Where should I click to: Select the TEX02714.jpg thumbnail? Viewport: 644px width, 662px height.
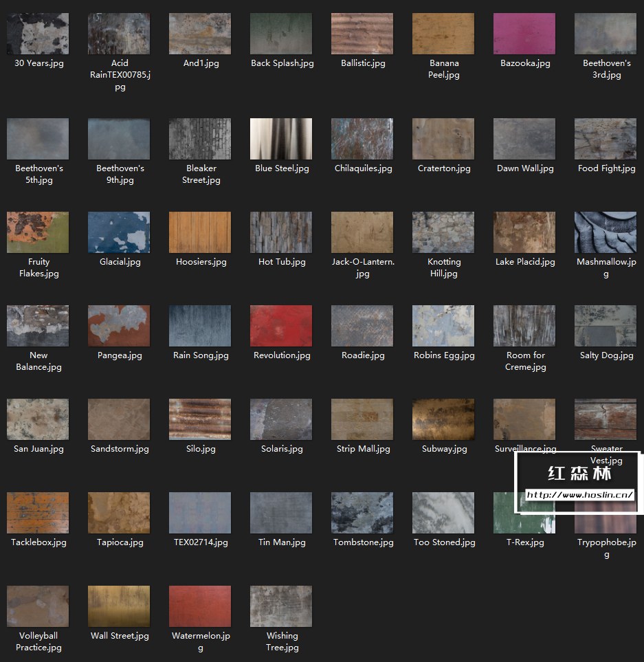tap(199, 513)
